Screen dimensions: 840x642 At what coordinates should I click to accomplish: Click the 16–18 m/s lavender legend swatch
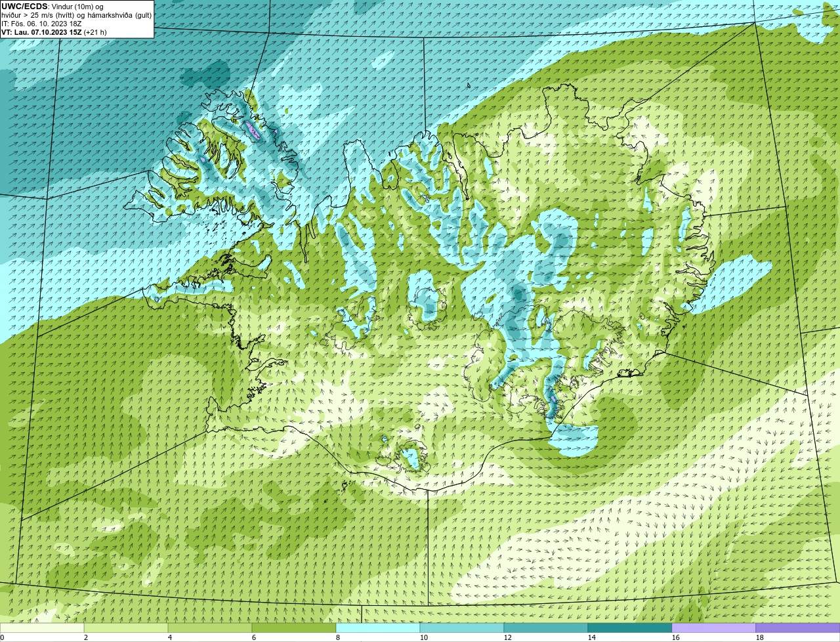pos(714,628)
